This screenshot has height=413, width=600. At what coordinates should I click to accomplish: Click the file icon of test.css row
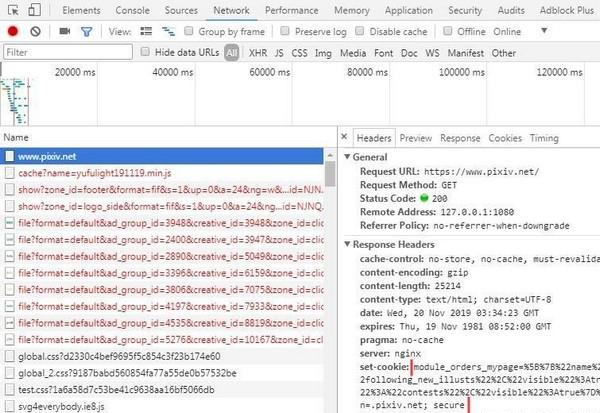click(x=10, y=390)
